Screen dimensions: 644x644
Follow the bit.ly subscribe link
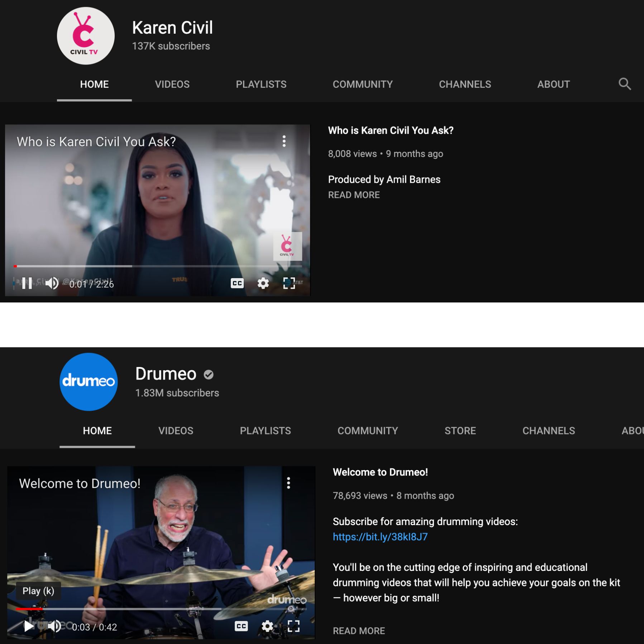coord(380,536)
